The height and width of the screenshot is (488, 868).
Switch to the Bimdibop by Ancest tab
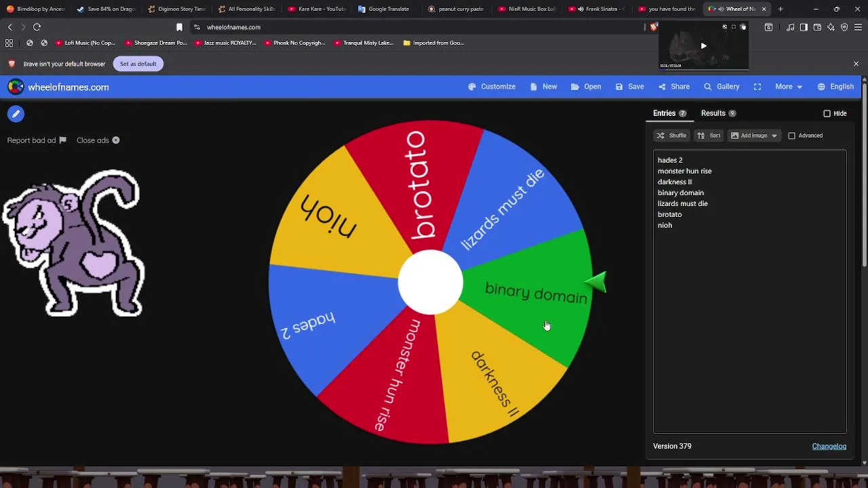[35, 9]
